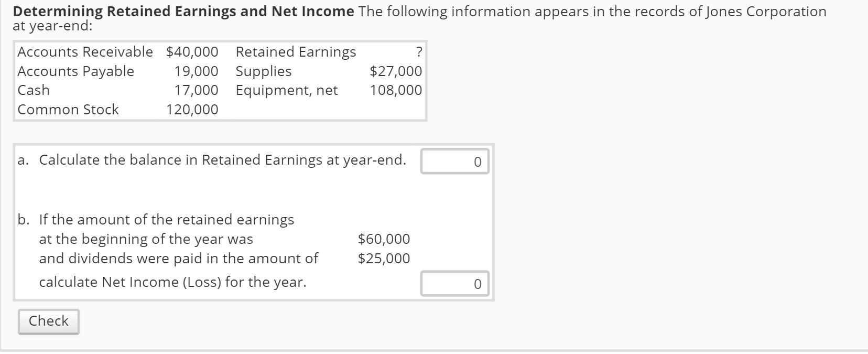Select the Cash label in the records table

[32, 90]
